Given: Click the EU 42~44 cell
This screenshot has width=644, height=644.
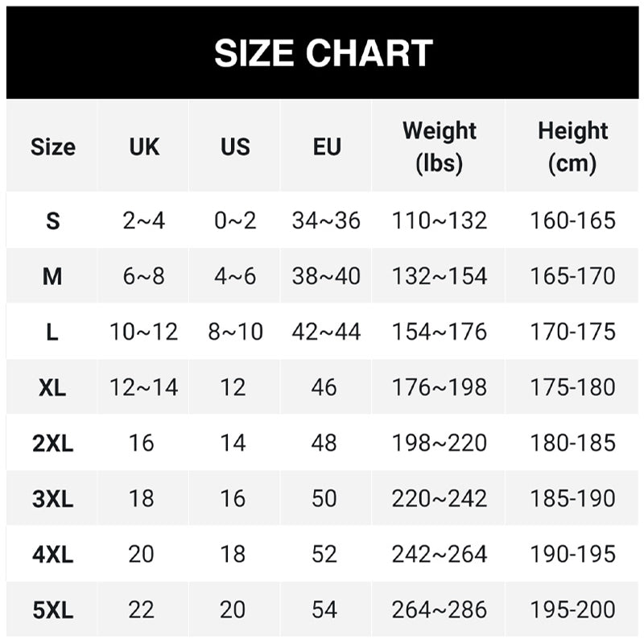Looking at the screenshot, I should click(326, 332).
